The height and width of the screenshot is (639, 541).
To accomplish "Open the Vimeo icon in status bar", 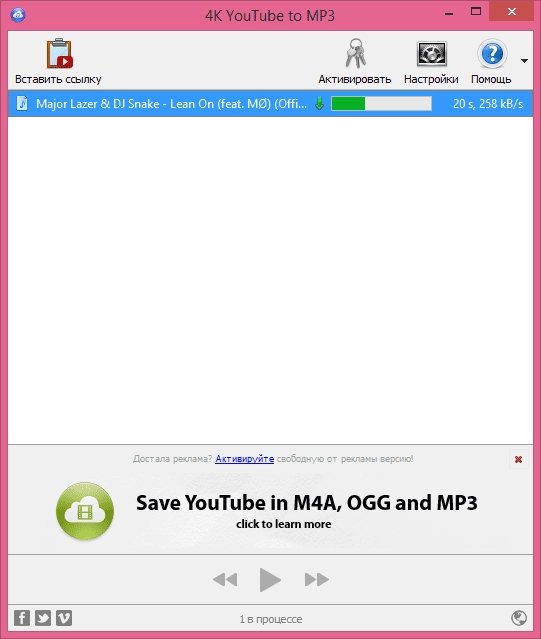I will pyautogui.click(x=64, y=618).
